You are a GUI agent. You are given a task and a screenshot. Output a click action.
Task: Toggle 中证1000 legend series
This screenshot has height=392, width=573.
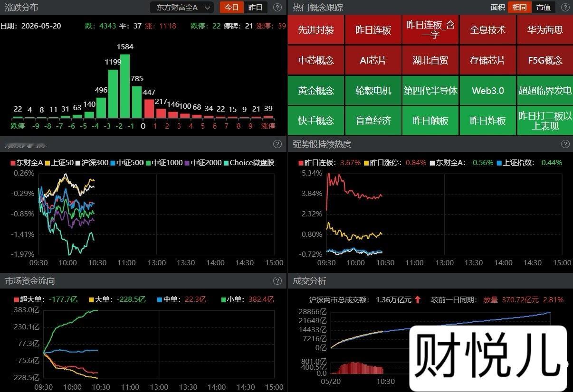click(164, 163)
